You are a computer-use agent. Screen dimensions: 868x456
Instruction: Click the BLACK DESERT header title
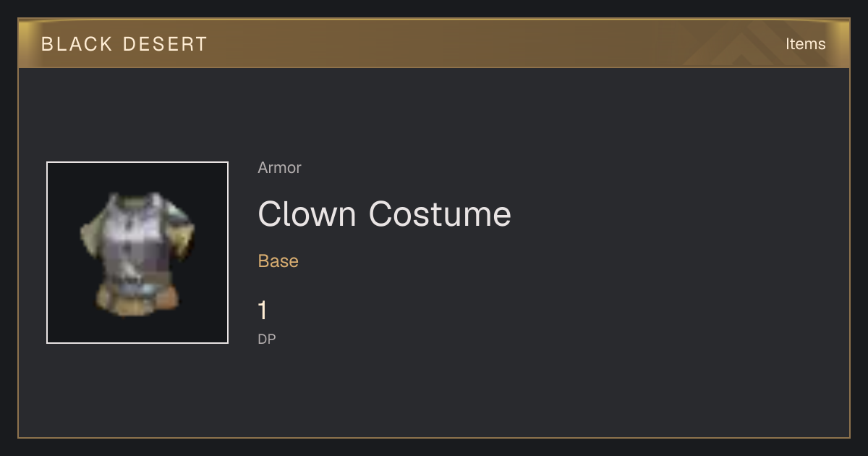point(124,44)
